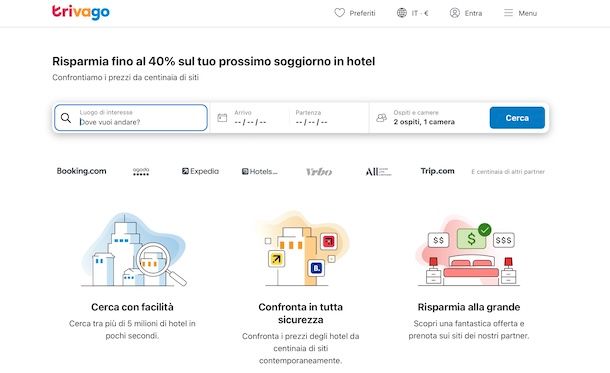Click 'Risparmia fino al 40%' headline
The height and width of the screenshot is (373, 610).
coord(214,61)
